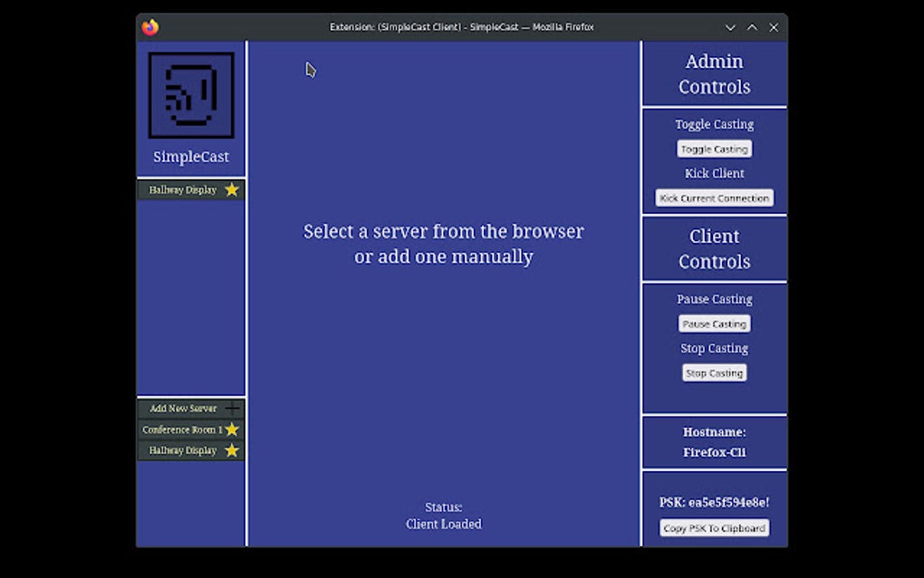Stop the cast using Stop Casting
Viewport: 924px width, 578px height.
click(x=714, y=372)
